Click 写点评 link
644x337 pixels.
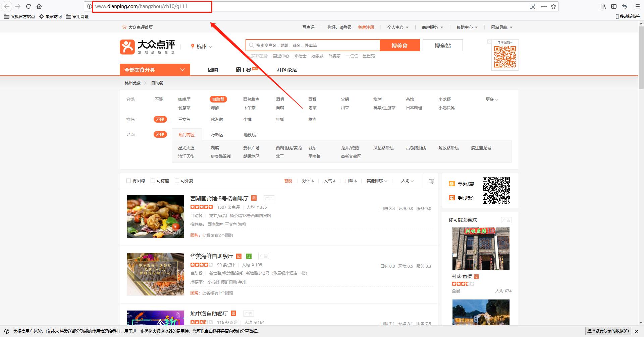(x=308, y=27)
